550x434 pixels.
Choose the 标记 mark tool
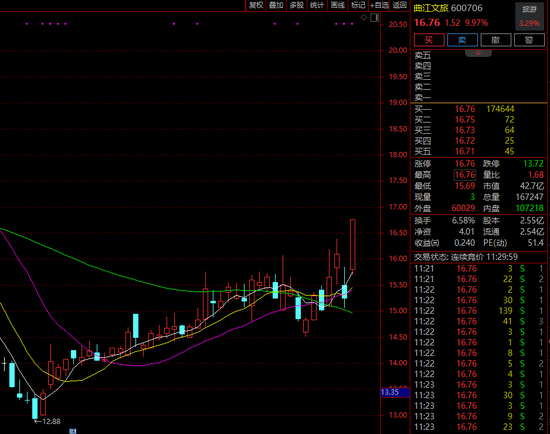[358, 5]
